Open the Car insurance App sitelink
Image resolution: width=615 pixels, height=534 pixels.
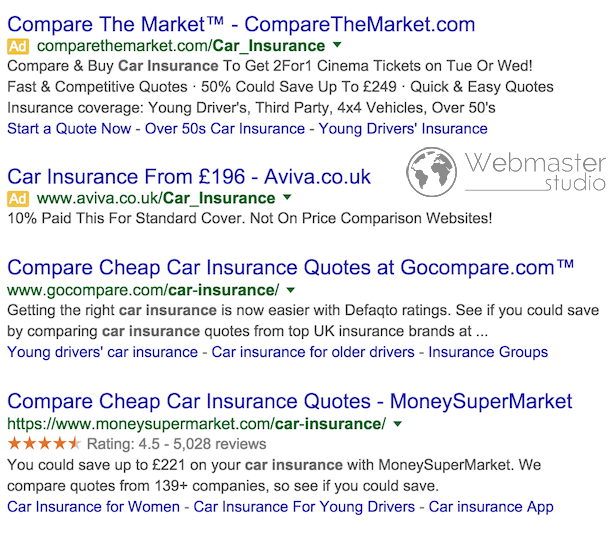(491, 507)
